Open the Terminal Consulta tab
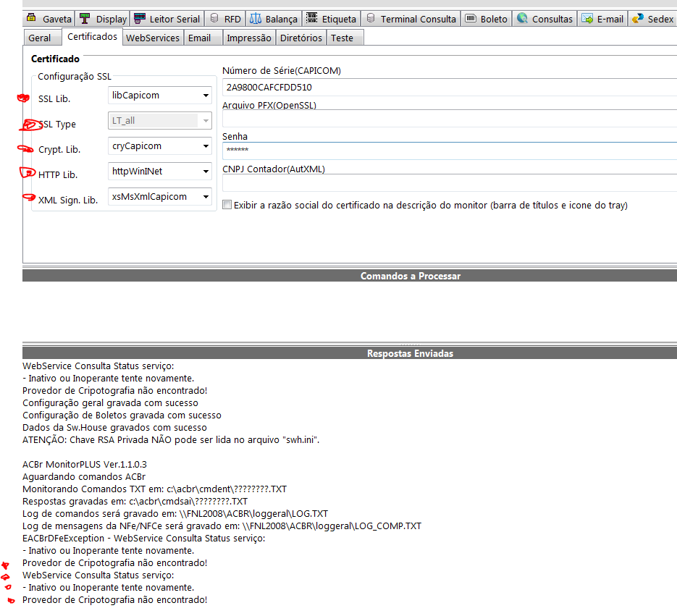The height and width of the screenshot is (616, 677). [x=410, y=19]
